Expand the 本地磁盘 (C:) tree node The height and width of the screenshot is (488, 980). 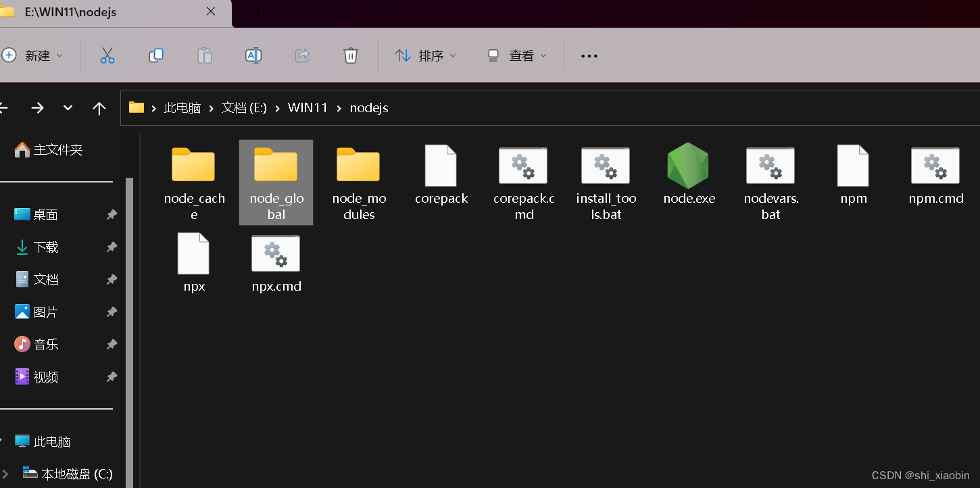(5, 473)
